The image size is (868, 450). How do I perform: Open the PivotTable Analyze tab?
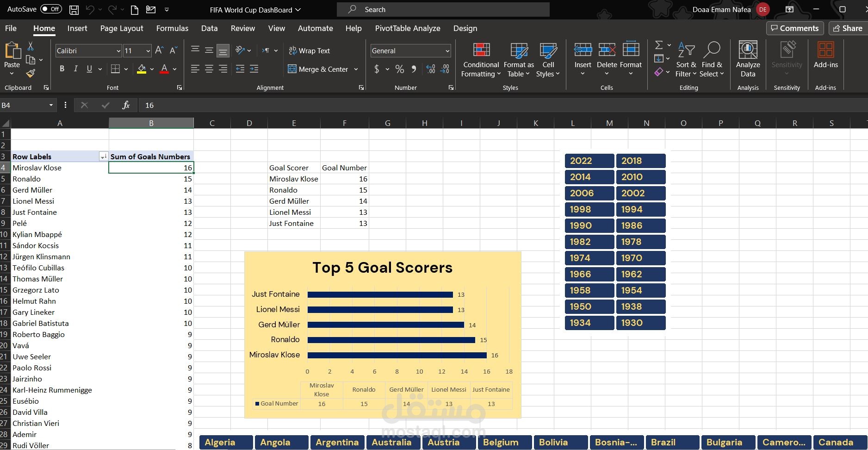[408, 28]
